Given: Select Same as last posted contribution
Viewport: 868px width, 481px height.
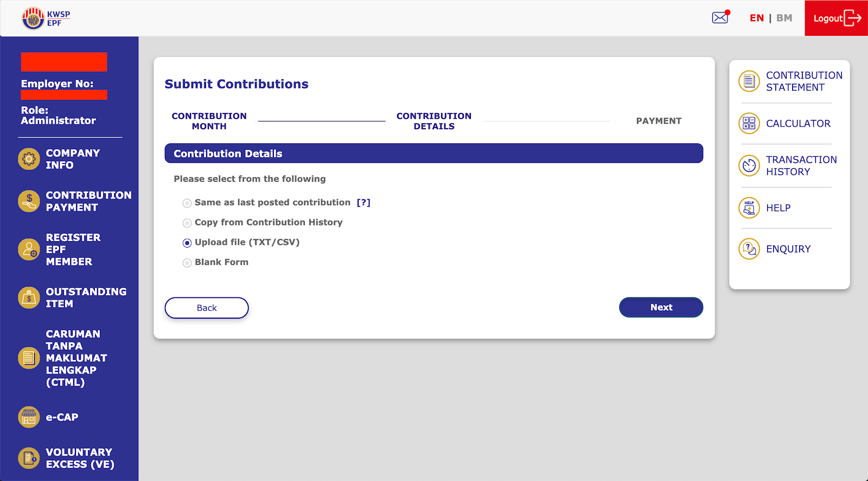Looking at the screenshot, I should tap(187, 203).
